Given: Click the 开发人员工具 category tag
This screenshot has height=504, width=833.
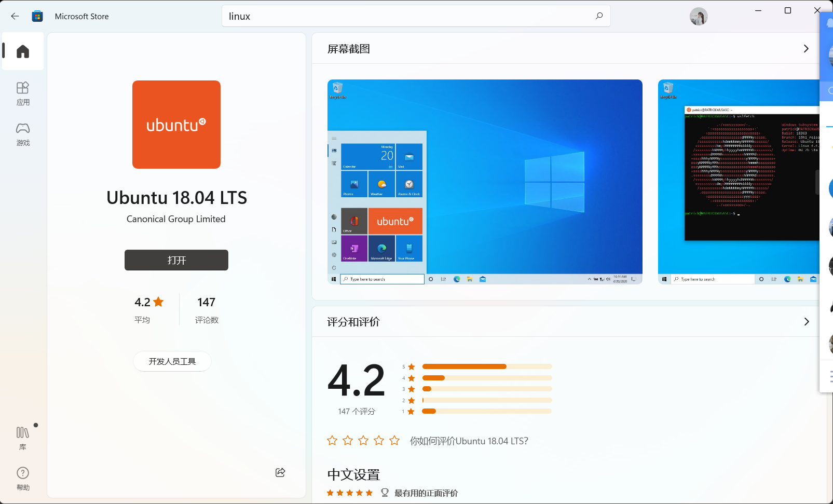Looking at the screenshot, I should click(172, 361).
